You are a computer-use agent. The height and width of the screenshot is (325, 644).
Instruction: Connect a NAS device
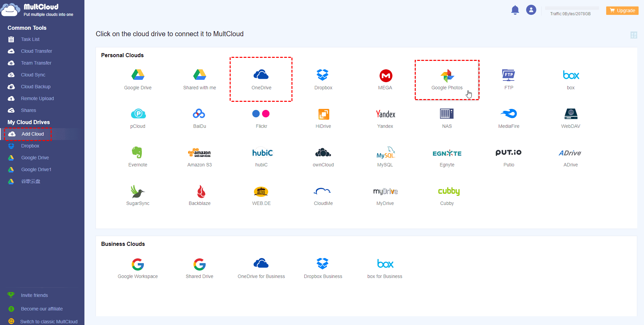coord(447,118)
